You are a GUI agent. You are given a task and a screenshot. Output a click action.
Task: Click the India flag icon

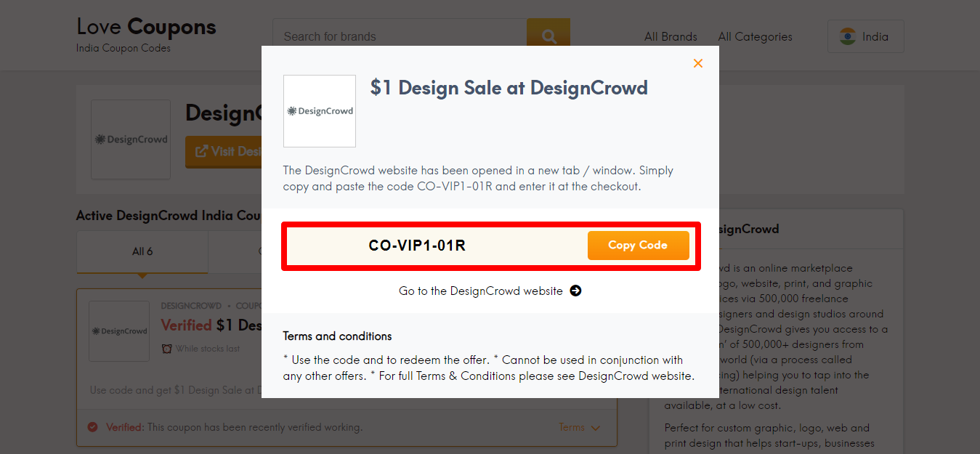click(x=847, y=36)
